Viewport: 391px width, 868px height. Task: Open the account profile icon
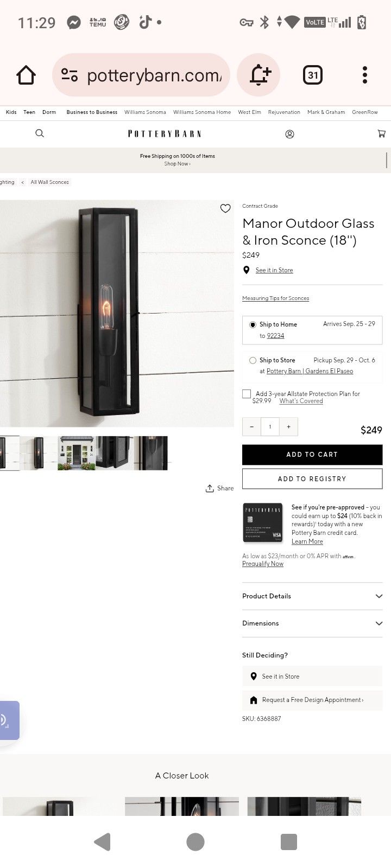289,134
